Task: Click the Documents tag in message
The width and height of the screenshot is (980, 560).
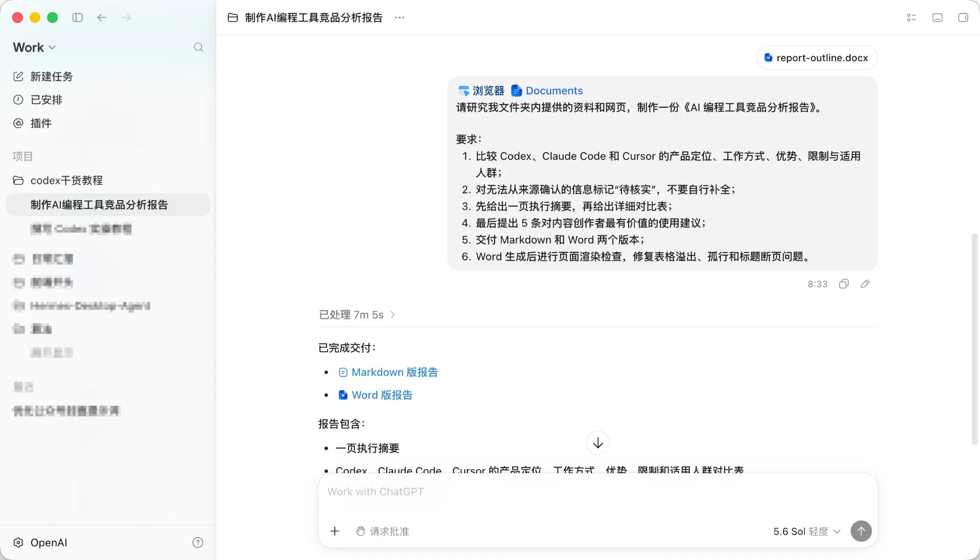Action: (x=547, y=91)
